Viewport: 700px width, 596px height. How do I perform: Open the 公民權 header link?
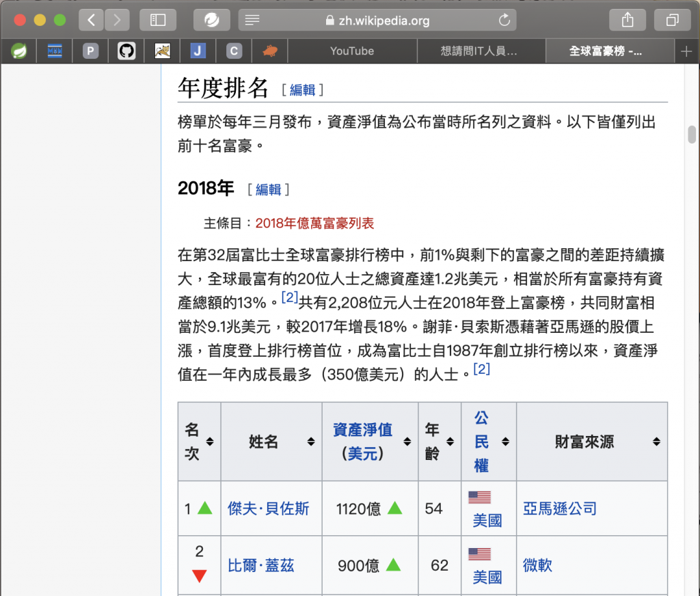481,442
